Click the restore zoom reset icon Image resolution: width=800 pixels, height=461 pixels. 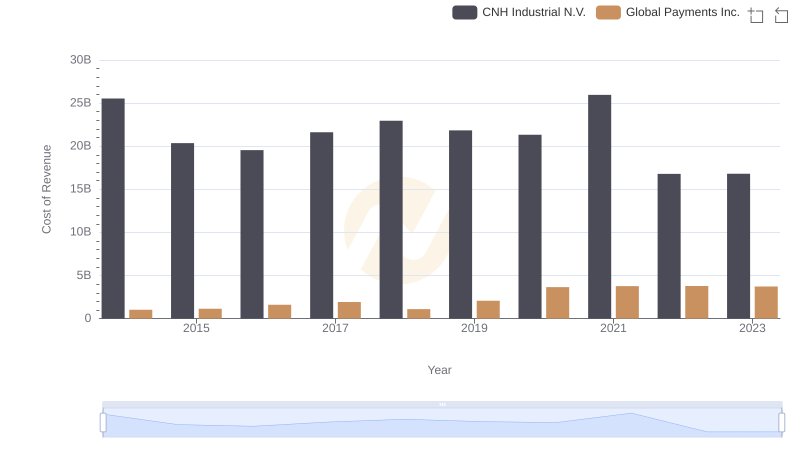pyautogui.click(x=781, y=15)
